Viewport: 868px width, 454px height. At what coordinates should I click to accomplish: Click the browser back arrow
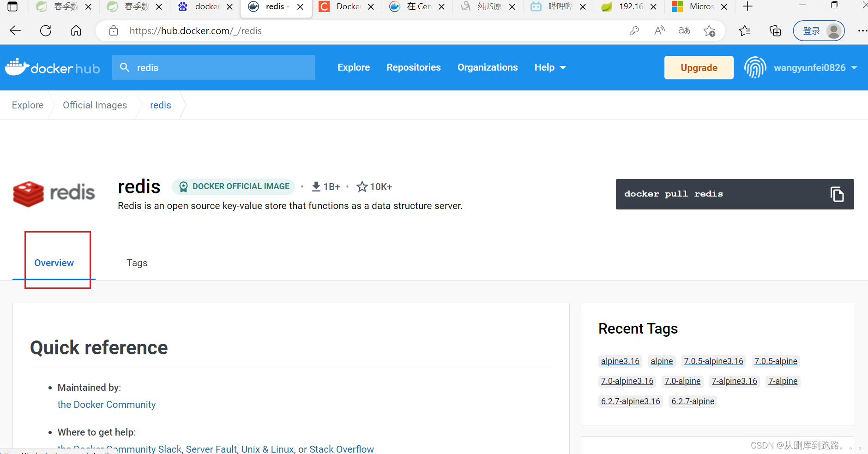[x=15, y=31]
